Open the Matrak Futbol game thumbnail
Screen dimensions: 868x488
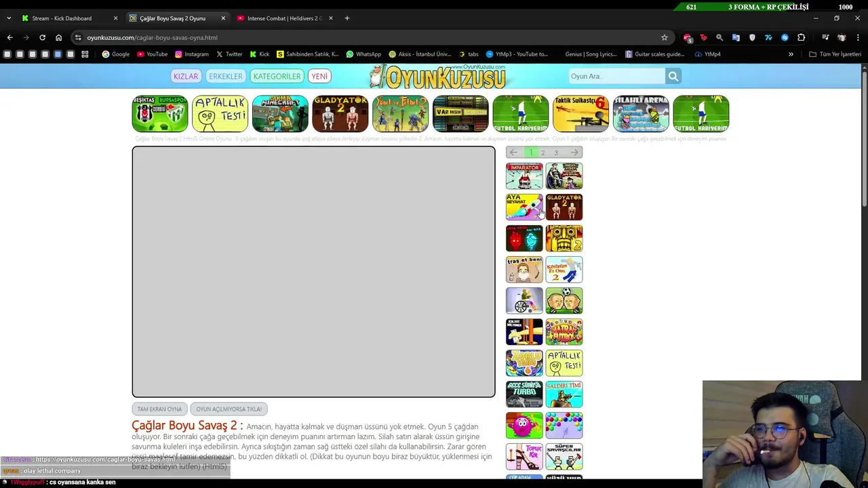[x=564, y=332]
